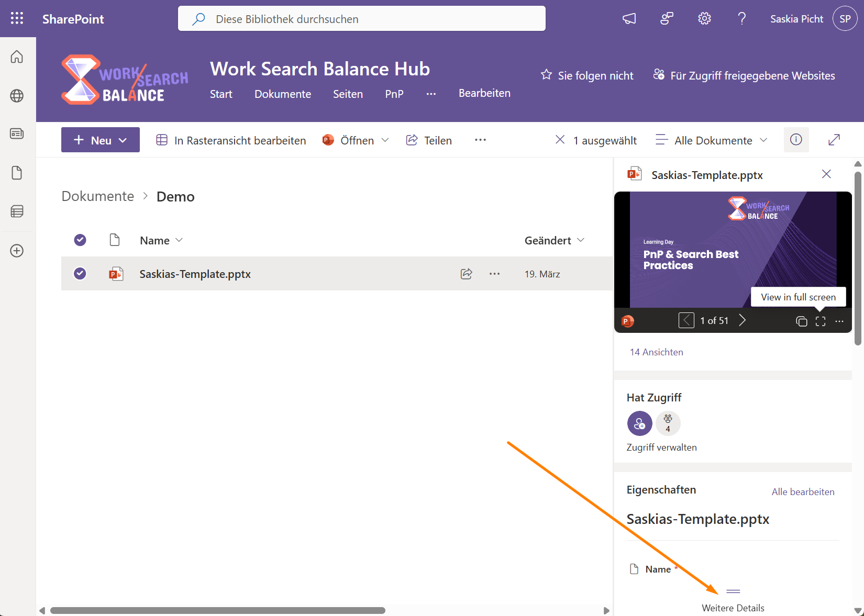Image resolution: width=864 pixels, height=616 pixels.
Task: Expand the Weitere Details section
Action: click(x=733, y=601)
